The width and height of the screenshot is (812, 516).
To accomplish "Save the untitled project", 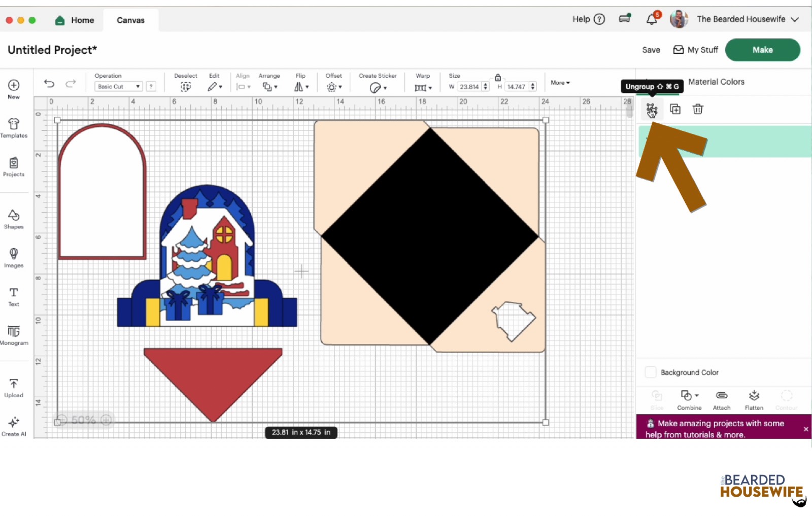I will [651, 49].
